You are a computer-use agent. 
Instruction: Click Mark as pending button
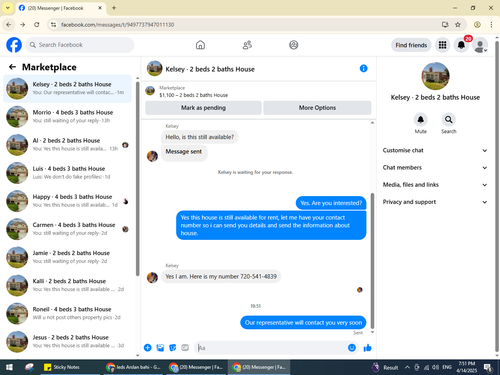[203, 108]
